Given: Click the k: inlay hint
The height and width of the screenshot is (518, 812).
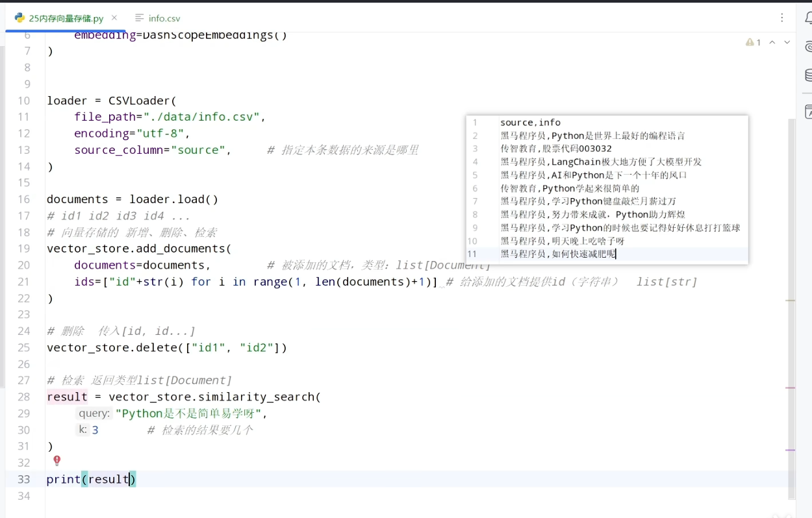Looking at the screenshot, I should 82,430.
